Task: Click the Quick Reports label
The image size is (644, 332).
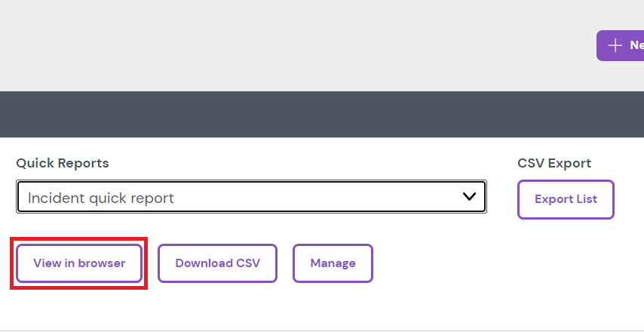Action: (x=63, y=163)
